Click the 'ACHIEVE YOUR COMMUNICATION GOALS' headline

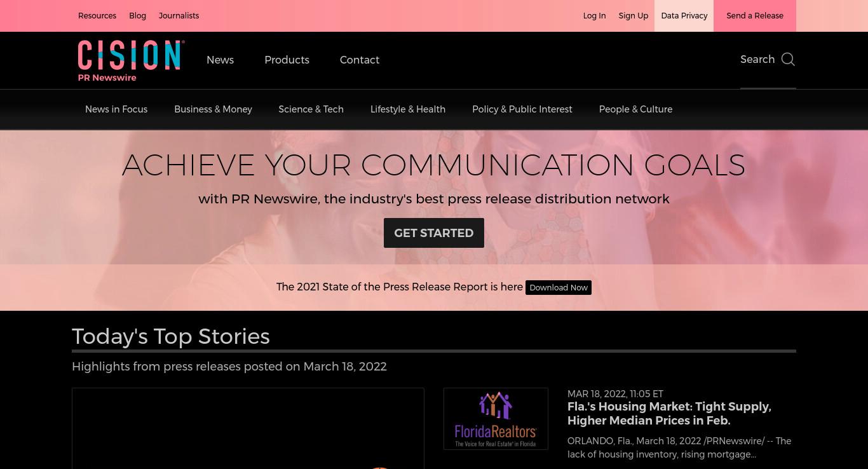pyautogui.click(x=433, y=165)
